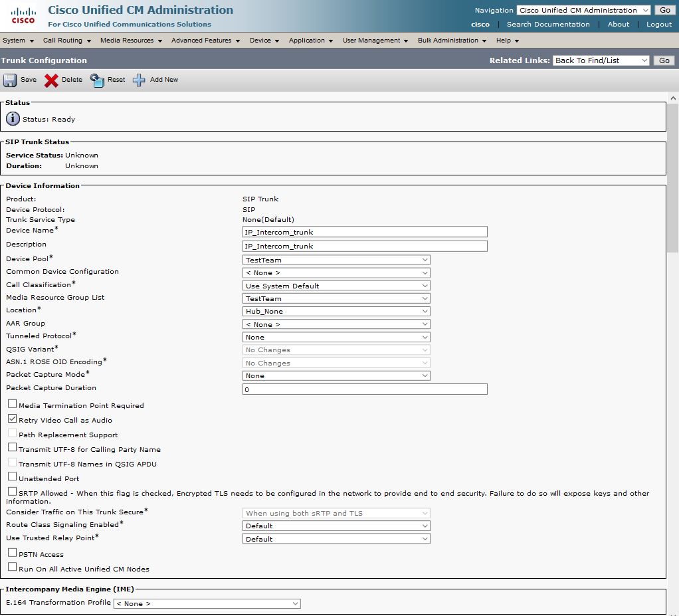This screenshot has width=679, height=616.
Task: Click the Save floppy disk icon
Action: (x=10, y=80)
